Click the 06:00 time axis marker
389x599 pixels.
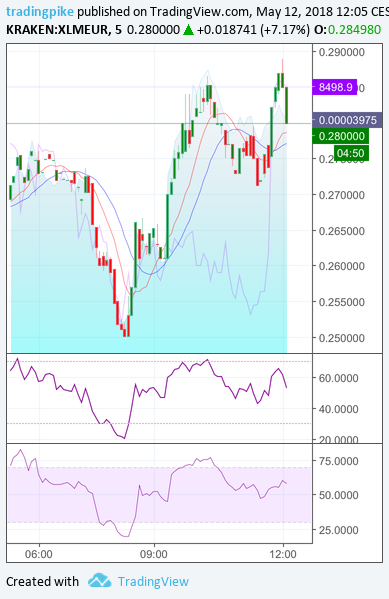coord(39,554)
